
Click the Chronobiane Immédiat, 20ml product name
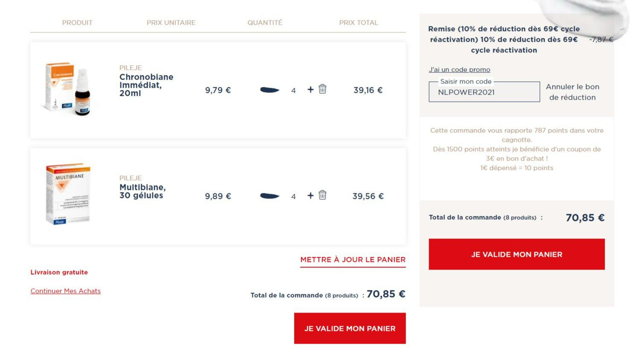coord(146,85)
